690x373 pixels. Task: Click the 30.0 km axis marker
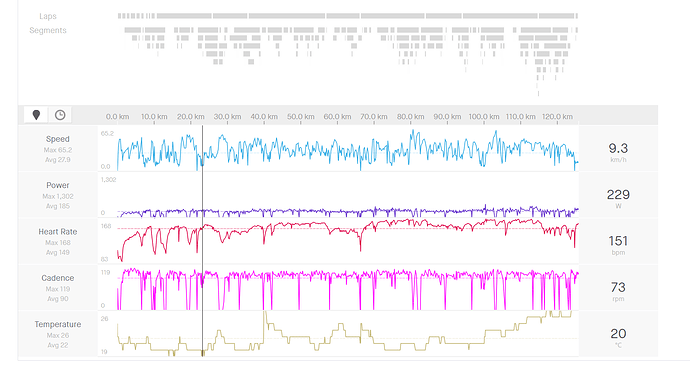(228, 117)
